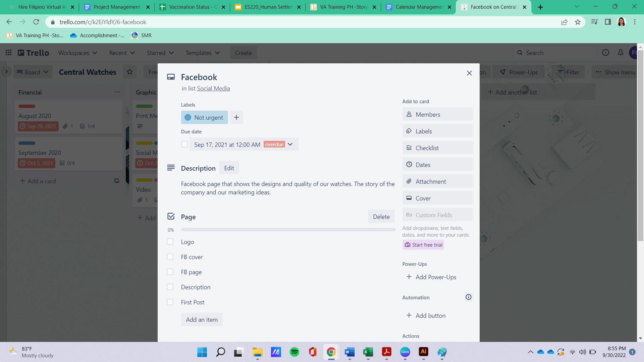Open Spotify from the taskbar
This screenshot has width=644, height=362.
click(x=294, y=352)
